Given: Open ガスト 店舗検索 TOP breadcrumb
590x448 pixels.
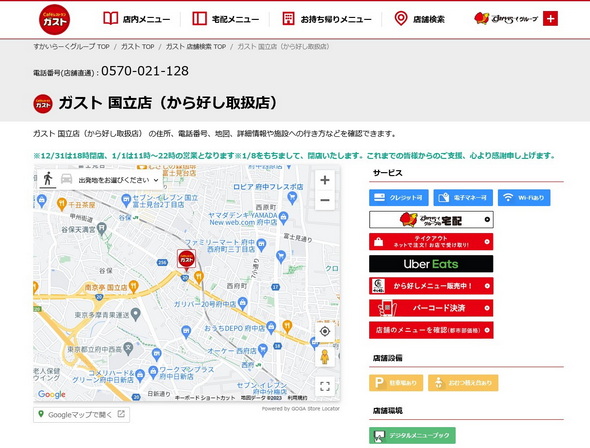Looking at the screenshot, I should (196, 47).
